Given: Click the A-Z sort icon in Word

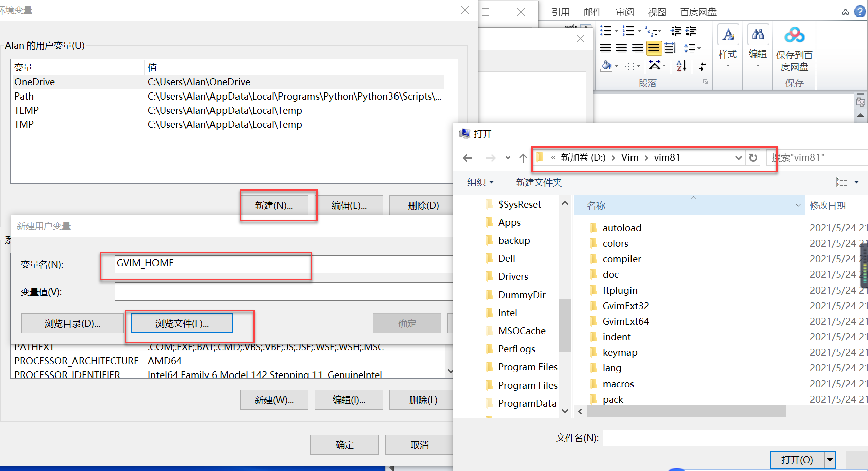Looking at the screenshot, I should point(681,66).
